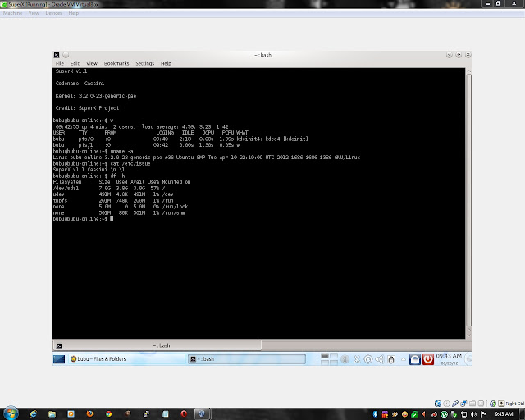525x420 pixels.
Task: Click the blue lock screen button
Action: pos(415,359)
